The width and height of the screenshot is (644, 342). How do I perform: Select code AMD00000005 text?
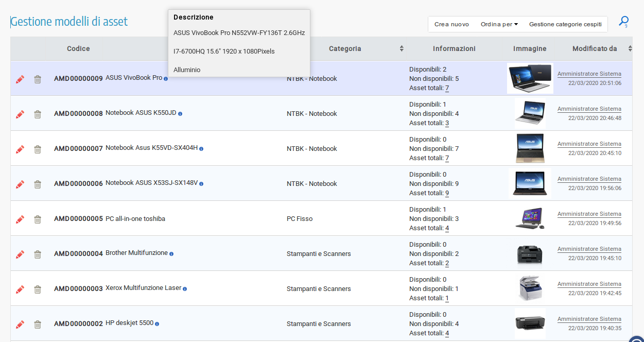[x=78, y=219]
